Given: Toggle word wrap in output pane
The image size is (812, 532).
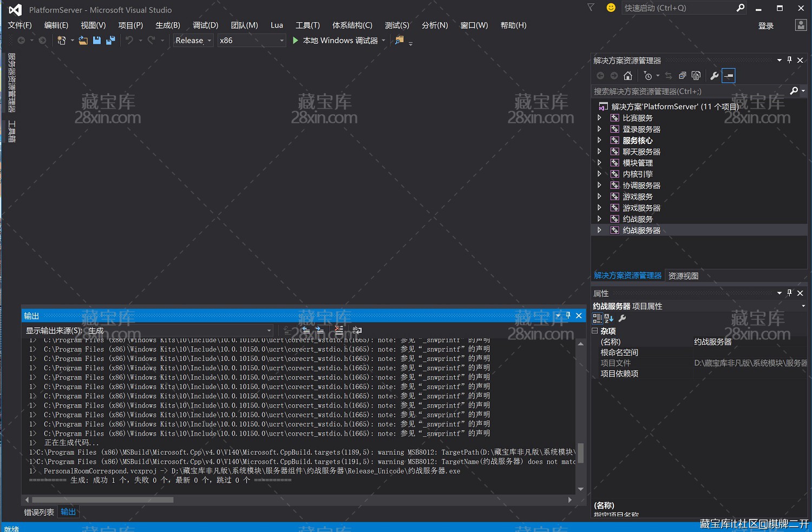Looking at the screenshot, I should point(357,330).
